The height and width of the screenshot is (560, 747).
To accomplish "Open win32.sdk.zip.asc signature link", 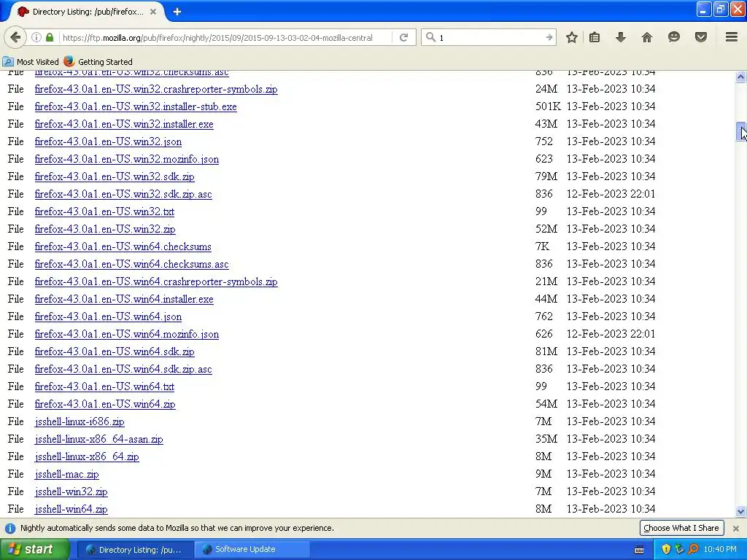I will tap(123, 194).
